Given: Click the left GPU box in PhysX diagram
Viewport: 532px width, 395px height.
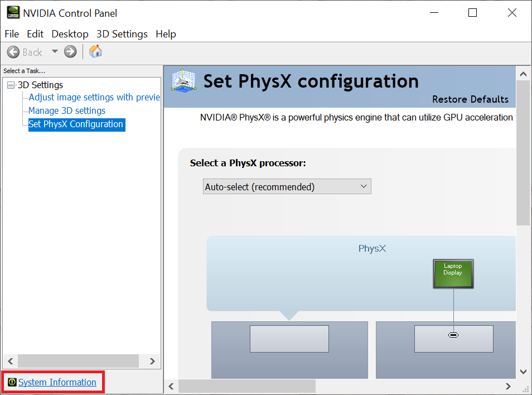Looking at the screenshot, I should coord(289,339).
